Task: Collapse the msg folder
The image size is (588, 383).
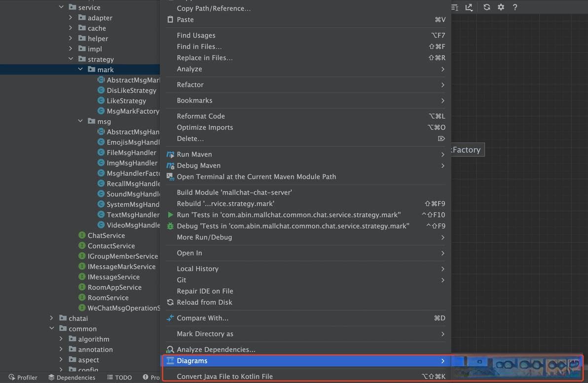Action: pyautogui.click(x=80, y=121)
